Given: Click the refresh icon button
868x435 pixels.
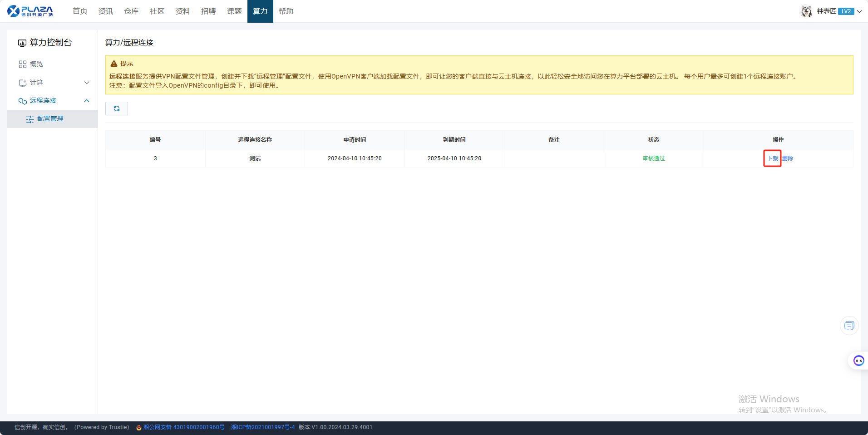Looking at the screenshot, I should click(117, 109).
